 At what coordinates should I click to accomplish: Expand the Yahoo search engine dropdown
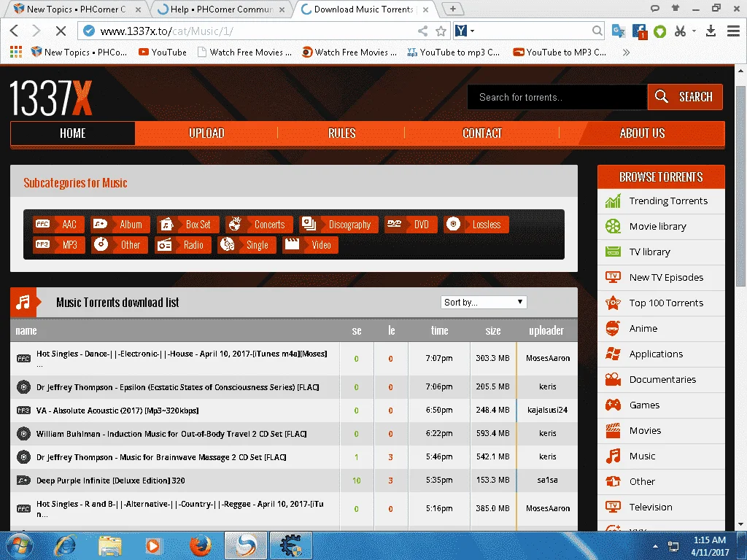[472, 31]
